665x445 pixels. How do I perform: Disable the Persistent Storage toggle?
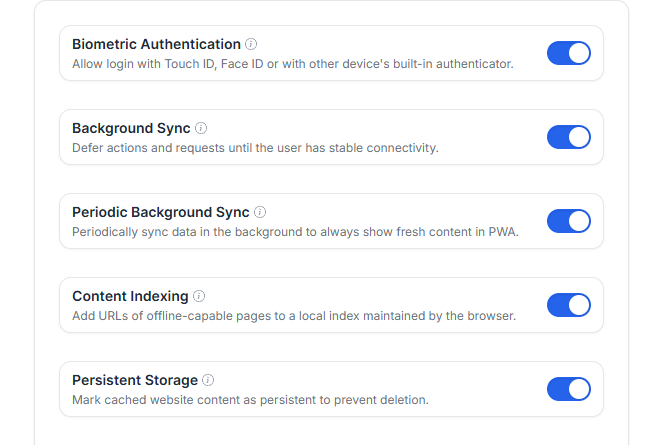[568, 389]
